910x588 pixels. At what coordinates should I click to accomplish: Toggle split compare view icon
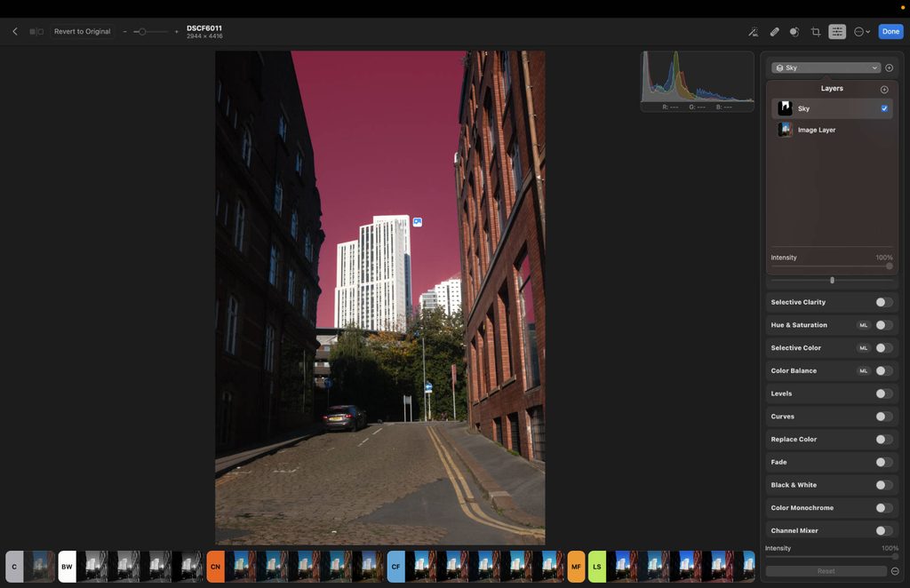[36, 31]
